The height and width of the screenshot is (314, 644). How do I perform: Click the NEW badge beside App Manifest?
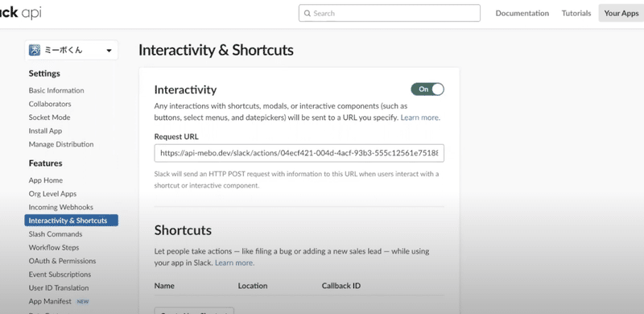pos(83,301)
